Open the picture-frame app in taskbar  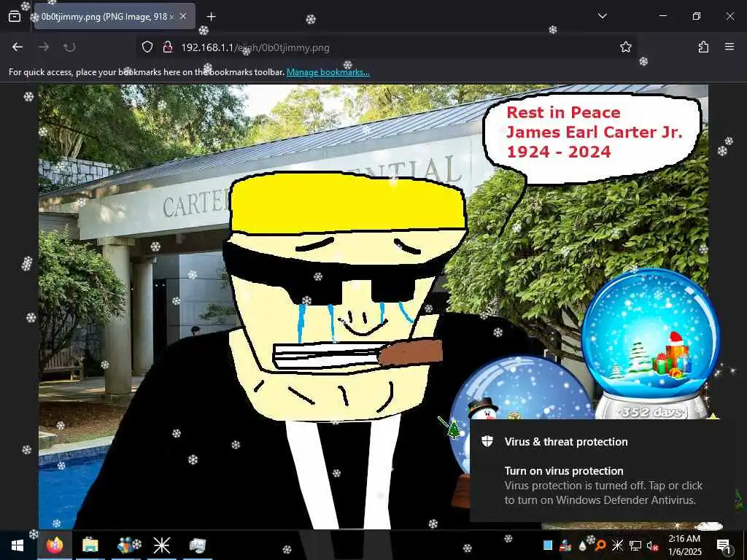click(x=197, y=545)
